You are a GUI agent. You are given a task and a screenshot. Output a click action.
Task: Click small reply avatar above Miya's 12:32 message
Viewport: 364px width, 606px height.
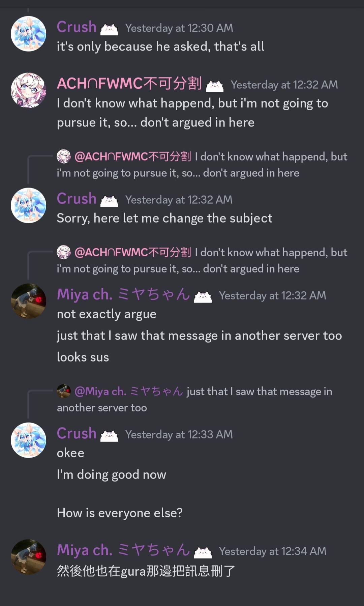[x=64, y=252]
